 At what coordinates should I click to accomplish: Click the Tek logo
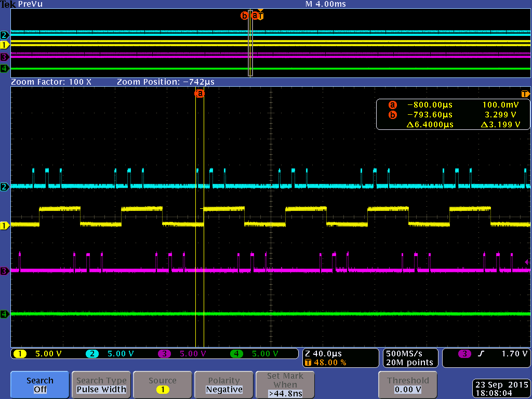(x=8, y=4)
